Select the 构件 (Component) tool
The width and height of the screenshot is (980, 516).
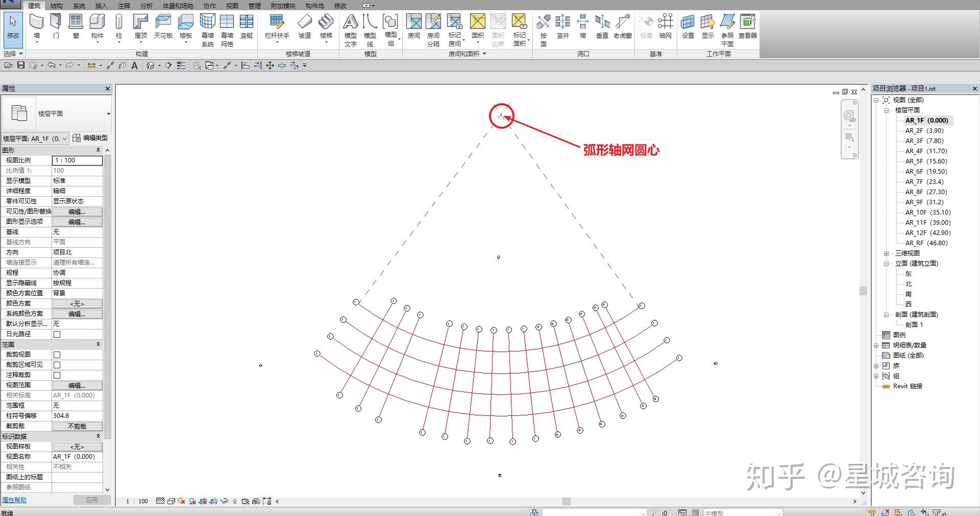click(x=97, y=27)
